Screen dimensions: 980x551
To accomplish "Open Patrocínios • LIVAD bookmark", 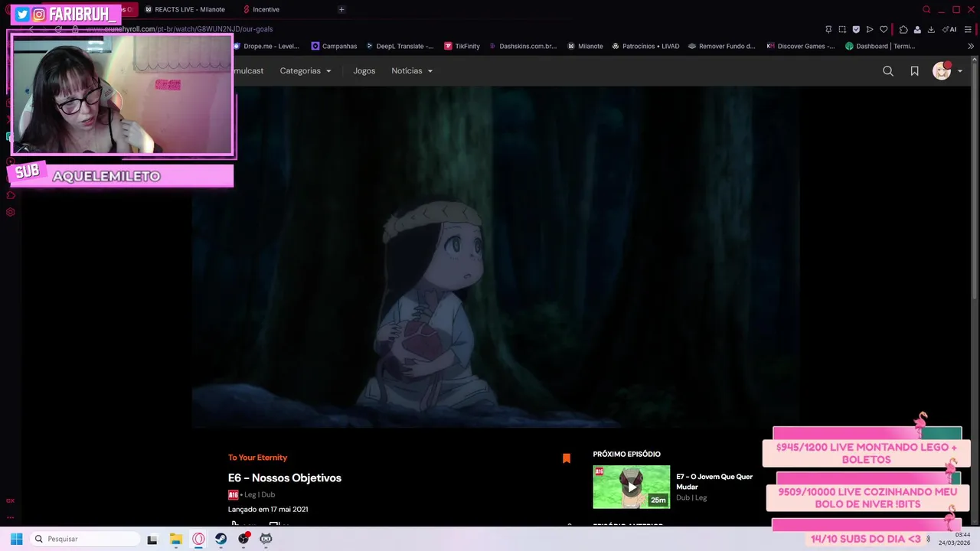I will [645, 46].
